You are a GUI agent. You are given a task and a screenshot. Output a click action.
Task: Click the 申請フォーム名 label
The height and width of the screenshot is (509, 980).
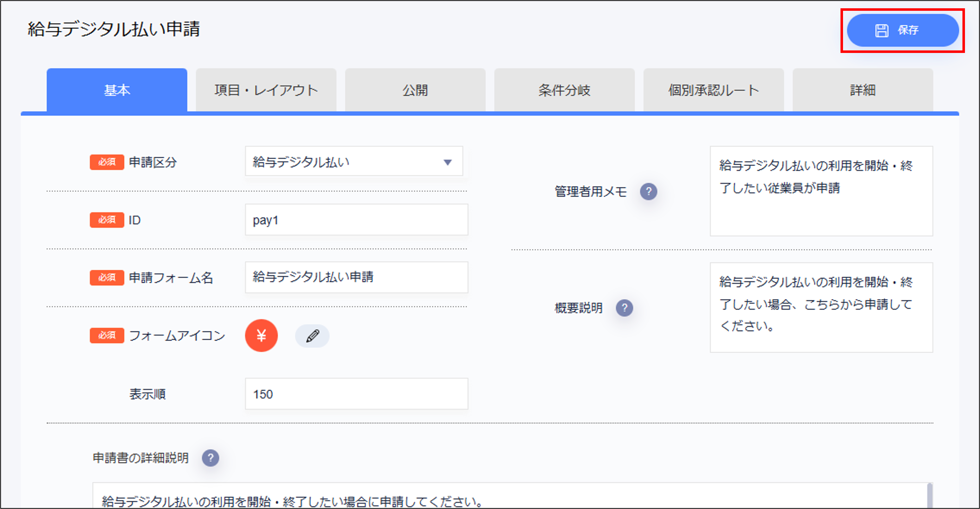point(171,278)
